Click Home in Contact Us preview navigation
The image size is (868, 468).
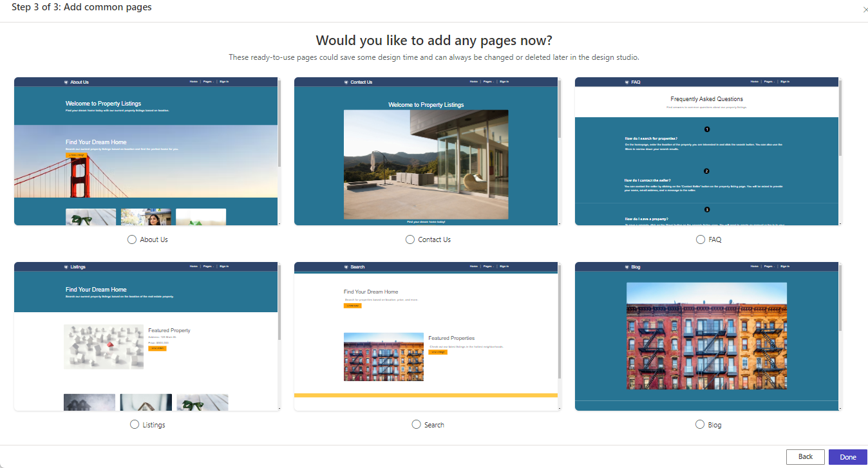coord(474,82)
